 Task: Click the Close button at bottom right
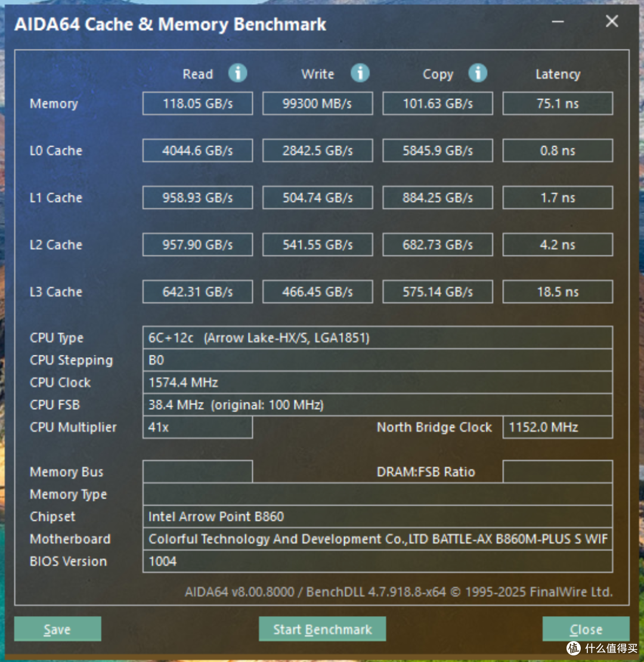coord(586,629)
